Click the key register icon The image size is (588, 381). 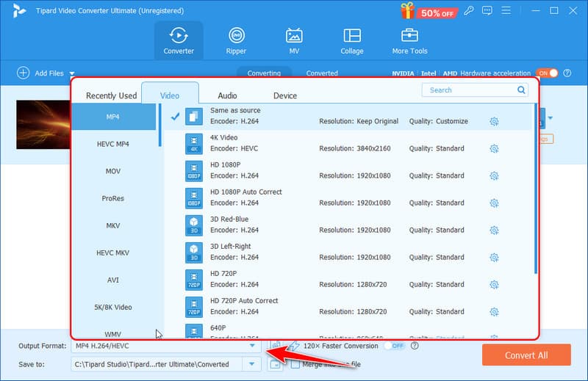click(468, 10)
